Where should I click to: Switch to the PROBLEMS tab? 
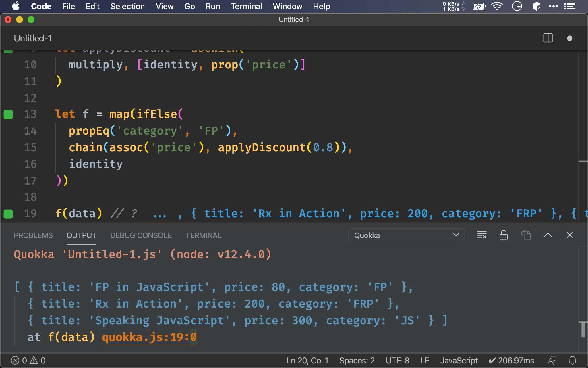point(33,235)
